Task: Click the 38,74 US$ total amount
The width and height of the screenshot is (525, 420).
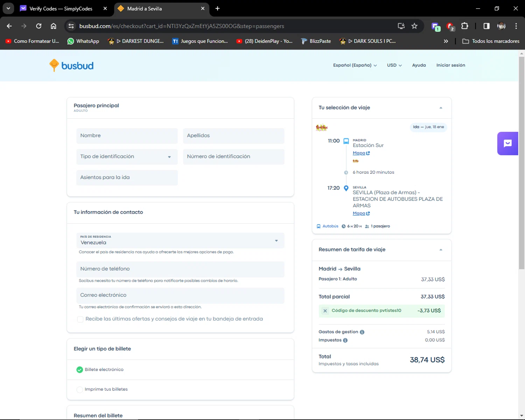Action: pos(427,360)
